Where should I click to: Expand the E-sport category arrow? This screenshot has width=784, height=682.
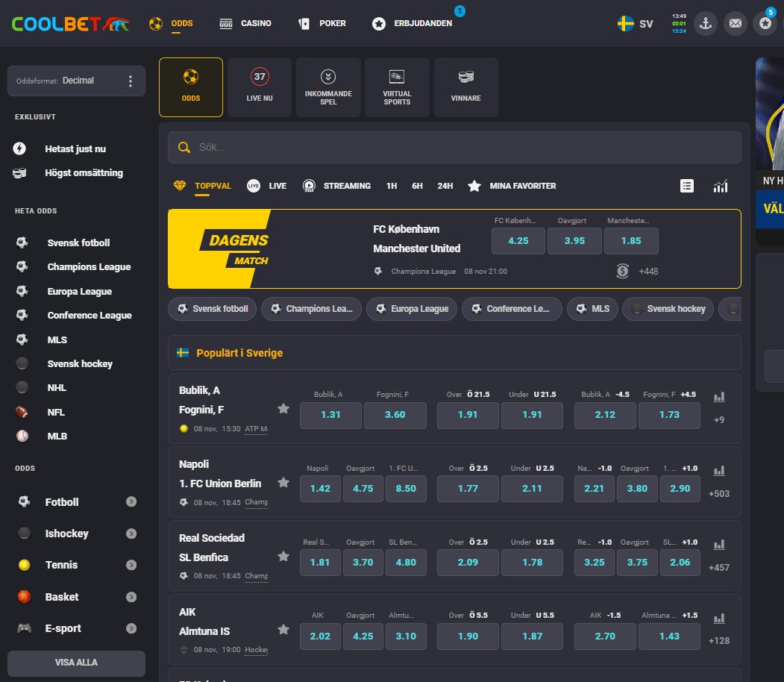pyautogui.click(x=131, y=628)
